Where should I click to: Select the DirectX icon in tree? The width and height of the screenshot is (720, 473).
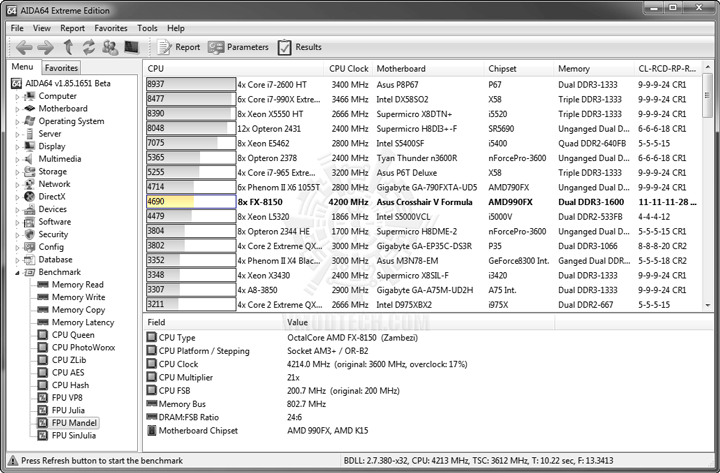29,197
